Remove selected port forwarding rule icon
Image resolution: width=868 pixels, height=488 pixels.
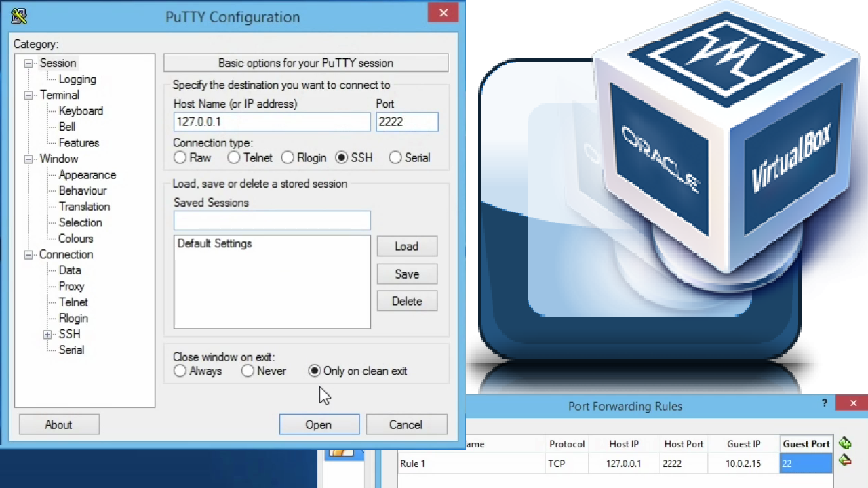coord(845,461)
